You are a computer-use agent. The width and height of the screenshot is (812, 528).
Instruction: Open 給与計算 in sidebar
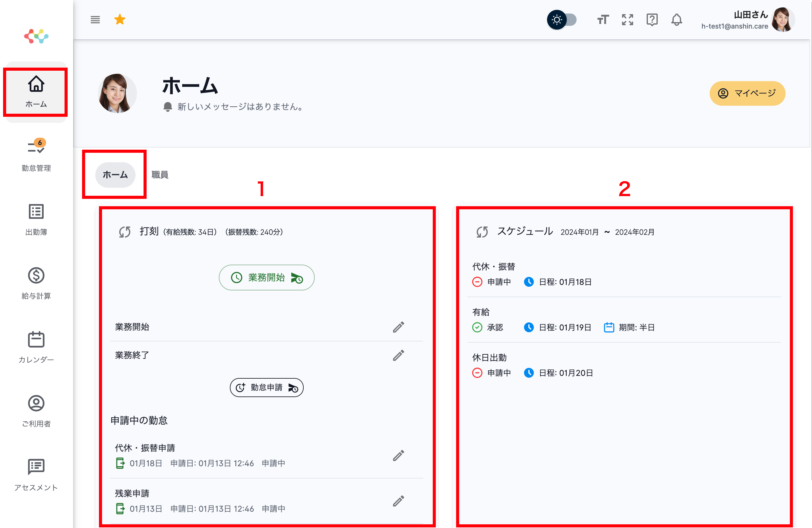point(36,283)
